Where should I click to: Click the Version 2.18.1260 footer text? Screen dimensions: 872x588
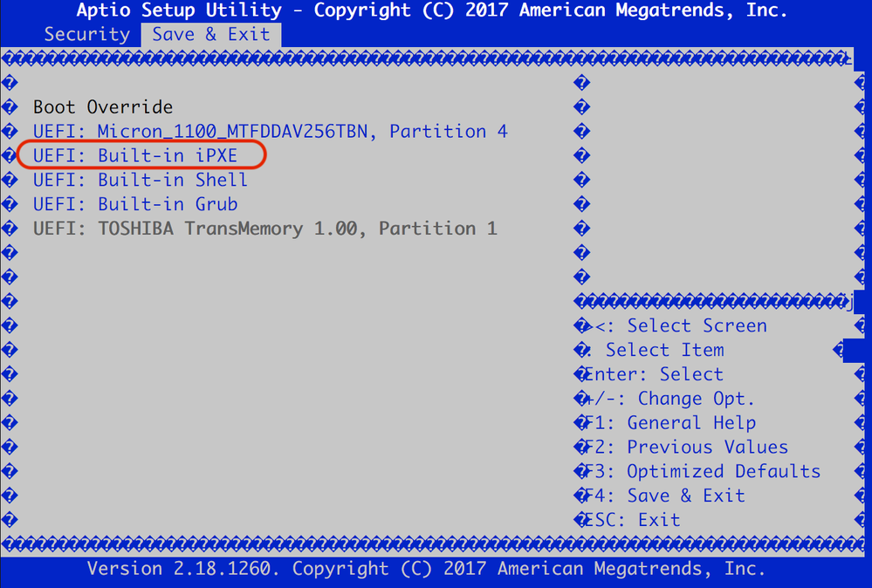click(427, 569)
